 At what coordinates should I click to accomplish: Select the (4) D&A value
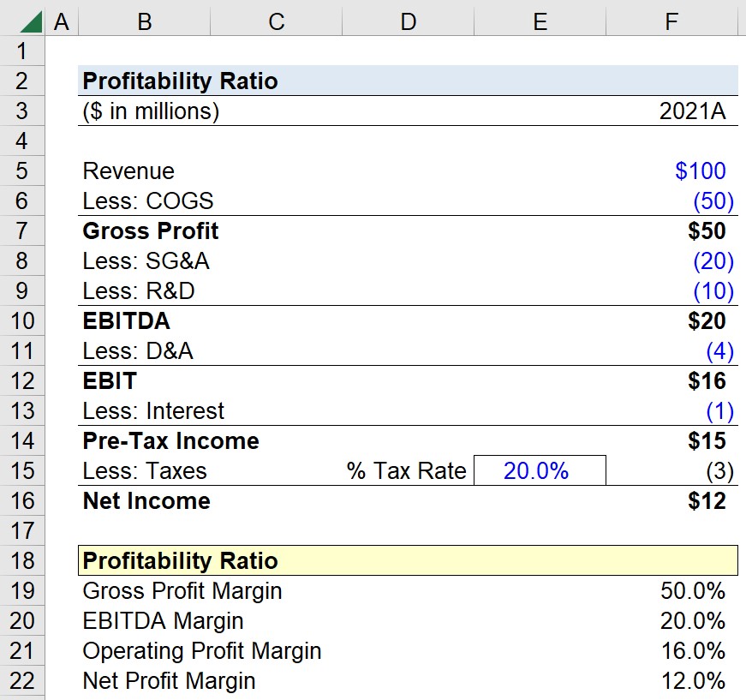[719, 350]
